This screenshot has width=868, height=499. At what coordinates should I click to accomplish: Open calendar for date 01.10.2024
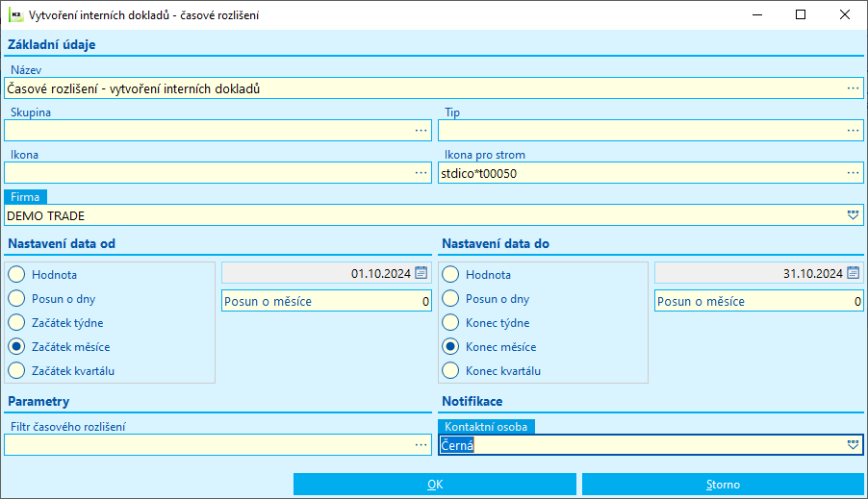pyautogui.click(x=421, y=273)
